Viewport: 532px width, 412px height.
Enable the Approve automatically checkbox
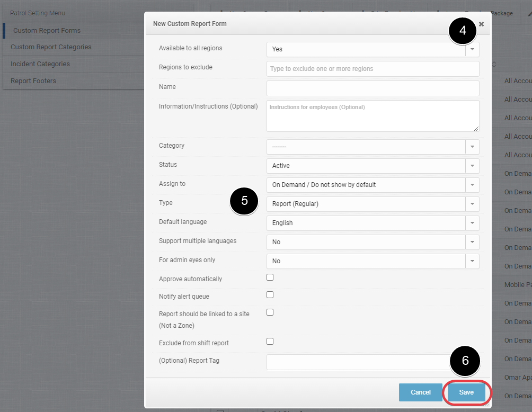(270, 277)
